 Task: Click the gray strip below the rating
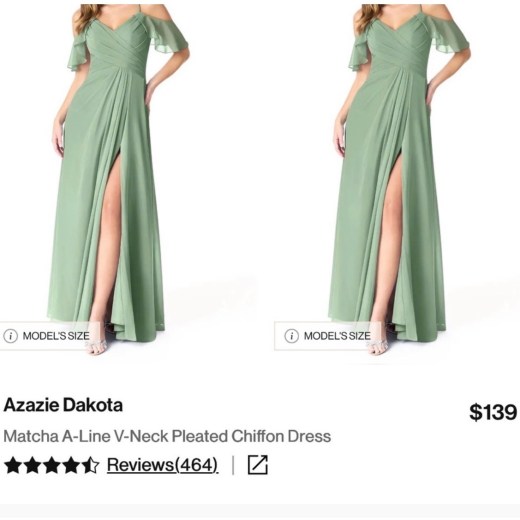coord(260,512)
